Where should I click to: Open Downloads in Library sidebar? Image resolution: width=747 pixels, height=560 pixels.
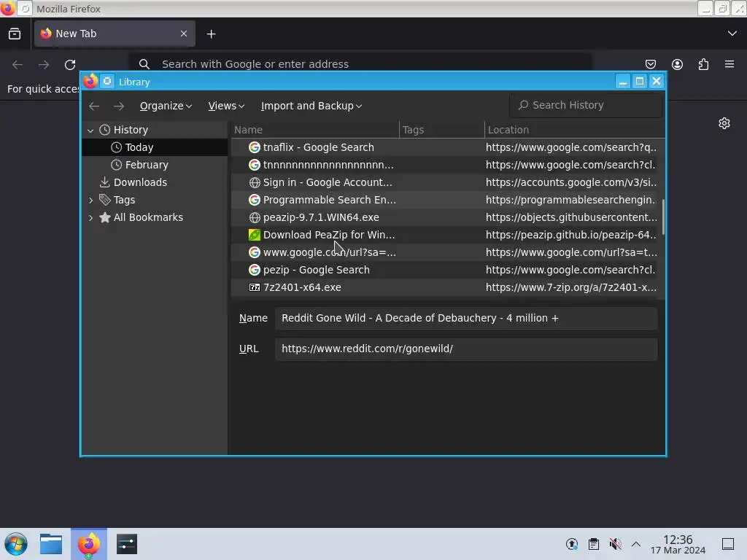[x=155, y=182]
